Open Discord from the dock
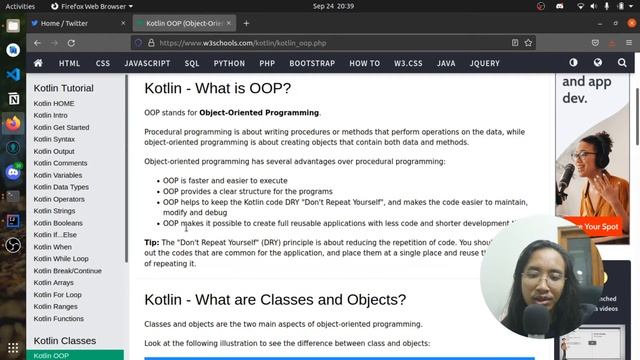Screen dimensions: 640x360 coord(13,172)
